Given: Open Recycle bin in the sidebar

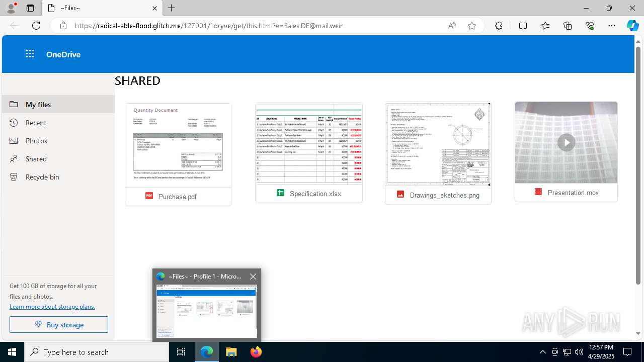Looking at the screenshot, I should pos(58,177).
